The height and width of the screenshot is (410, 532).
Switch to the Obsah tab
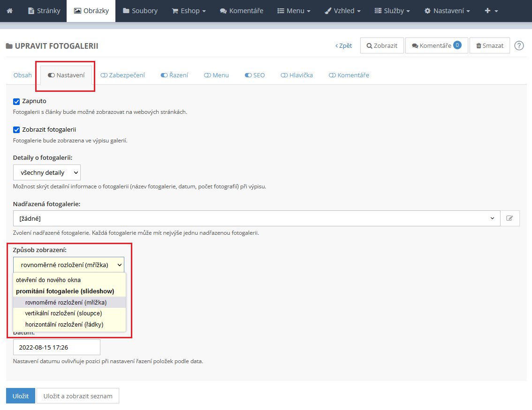click(23, 75)
